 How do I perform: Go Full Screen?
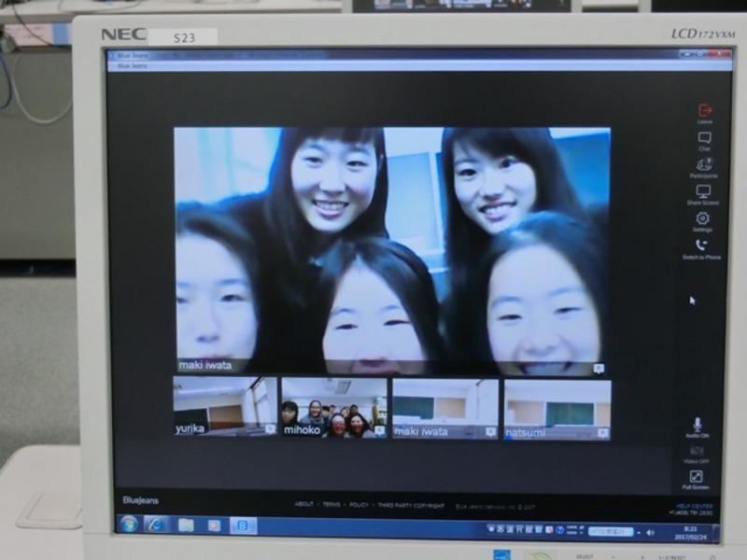point(696,480)
